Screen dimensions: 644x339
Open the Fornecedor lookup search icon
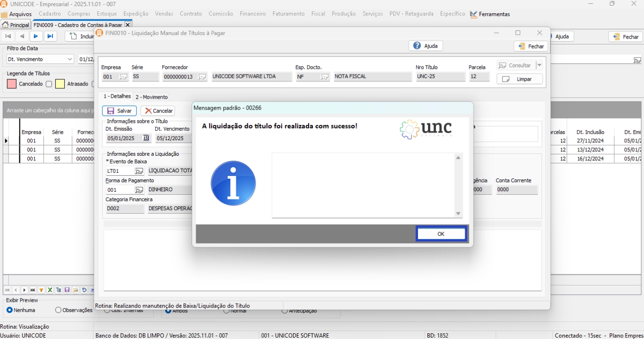[202, 77]
